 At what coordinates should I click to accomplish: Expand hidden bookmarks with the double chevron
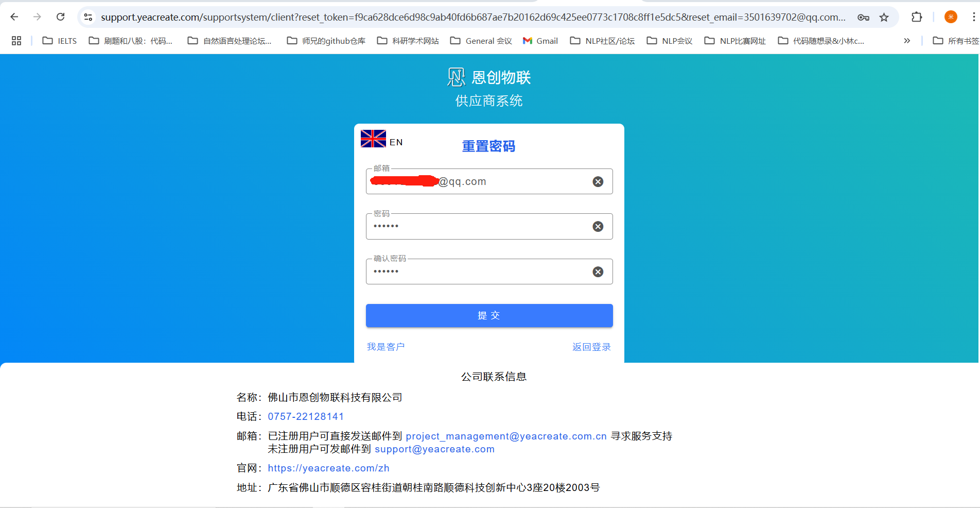pos(907,41)
